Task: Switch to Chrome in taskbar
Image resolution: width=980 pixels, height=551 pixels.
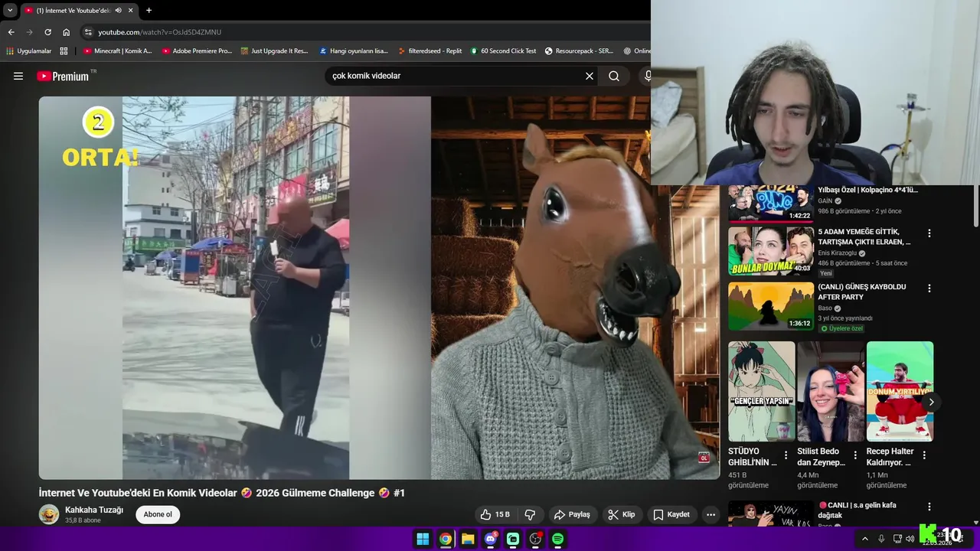Action: (445, 539)
